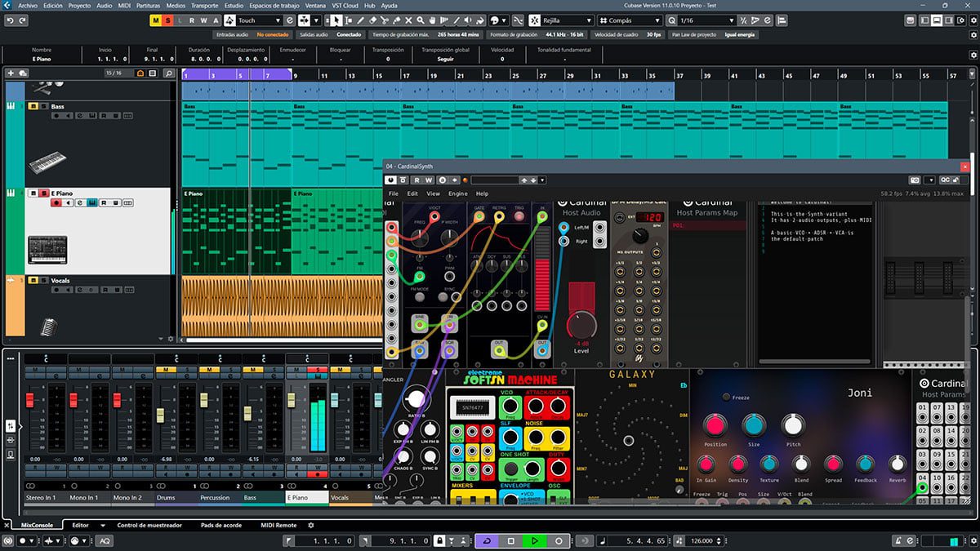Click the tempo value 126.000
Image resolution: width=980 pixels, height=551 pixels.
(702, 540)
